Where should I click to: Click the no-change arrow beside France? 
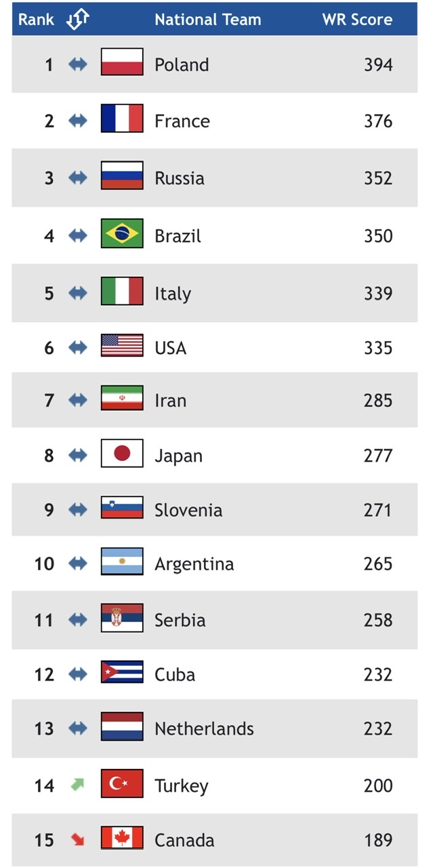click(78, 121)
